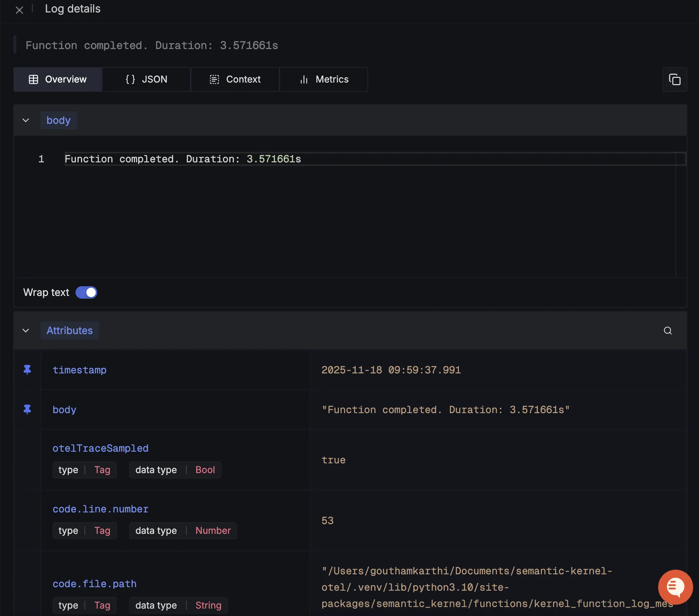Click the grid icon on Overview tab

tap(33, 79)
